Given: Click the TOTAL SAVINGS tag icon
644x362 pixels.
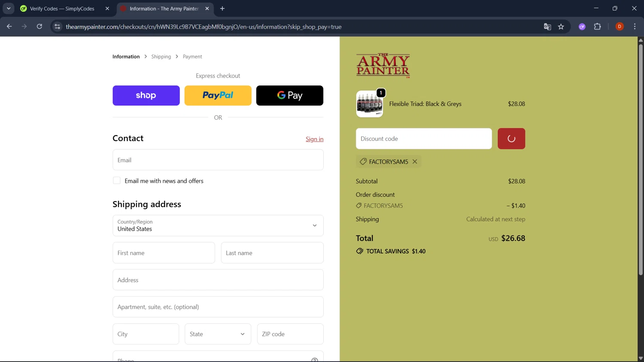Looking at the screenshot, I should pos(360,251).
